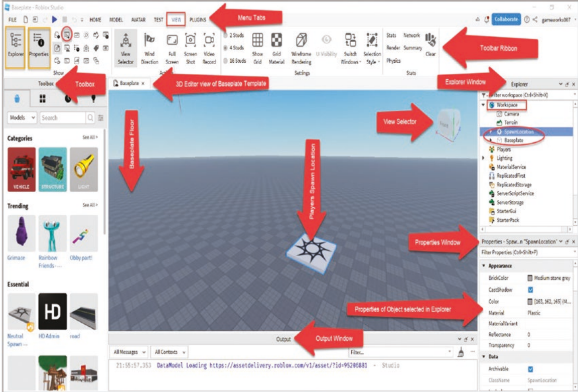Screen dimensions: 578x392
Task: Click the Collaborate button
Action: tap(506, 20)
